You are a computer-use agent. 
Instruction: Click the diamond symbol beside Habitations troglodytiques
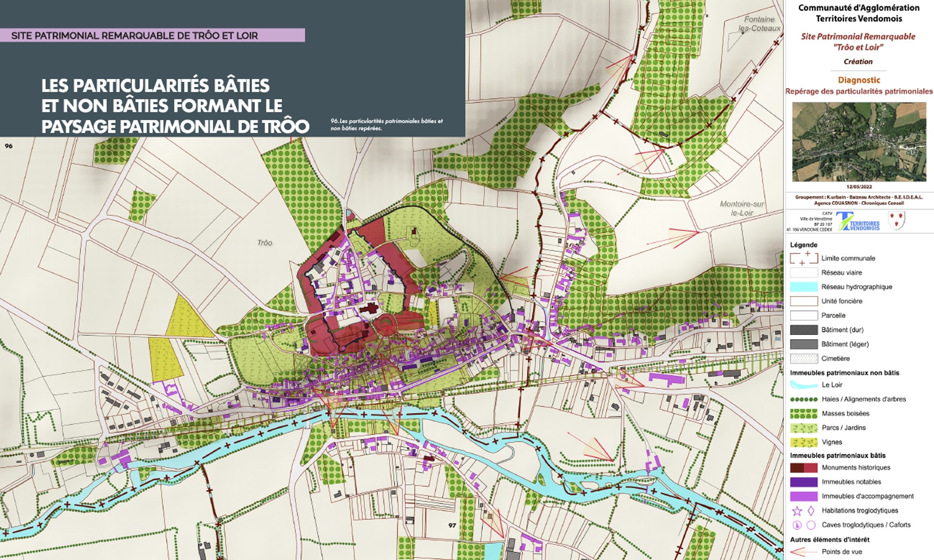click(811, 511)
